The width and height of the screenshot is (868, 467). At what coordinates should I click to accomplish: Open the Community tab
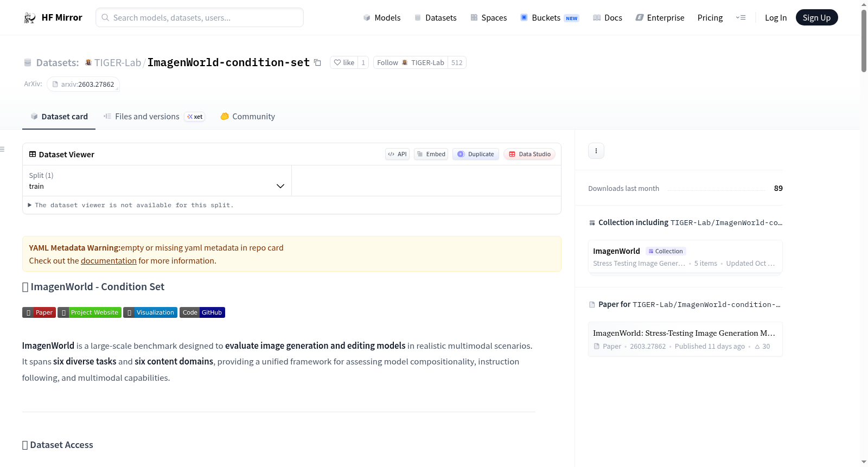[247, 117]
